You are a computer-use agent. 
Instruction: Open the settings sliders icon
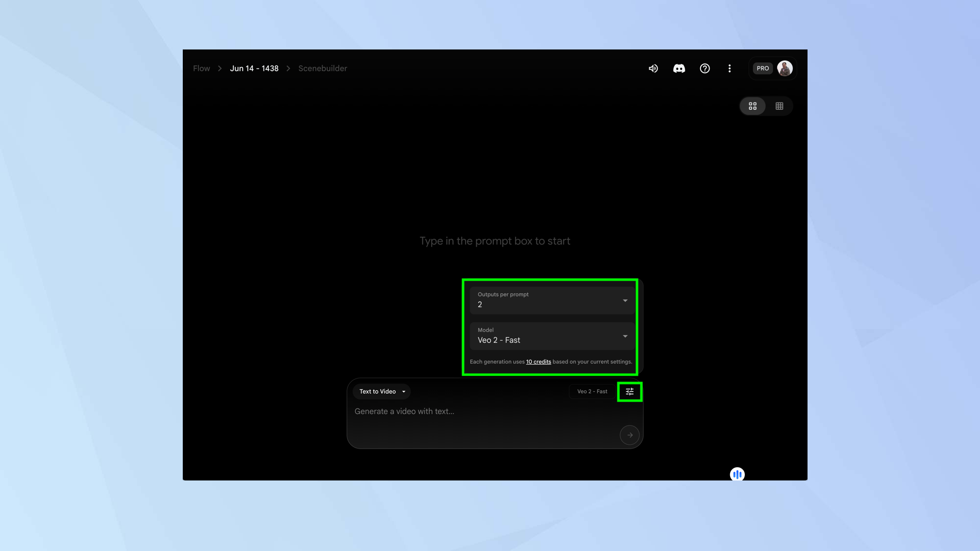click(x=630, y=391)
